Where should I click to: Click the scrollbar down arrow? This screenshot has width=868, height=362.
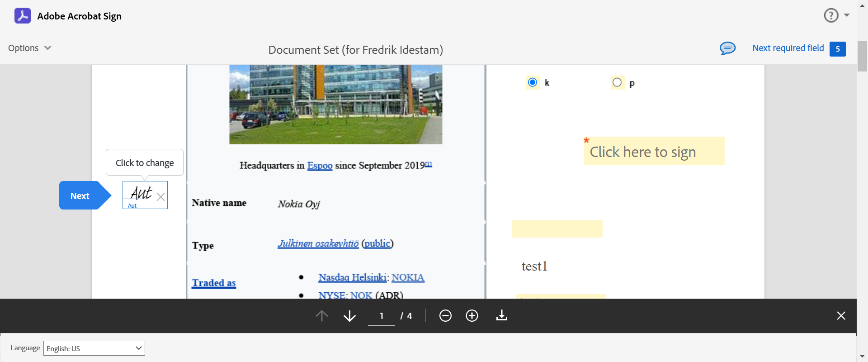pos(862,357)
